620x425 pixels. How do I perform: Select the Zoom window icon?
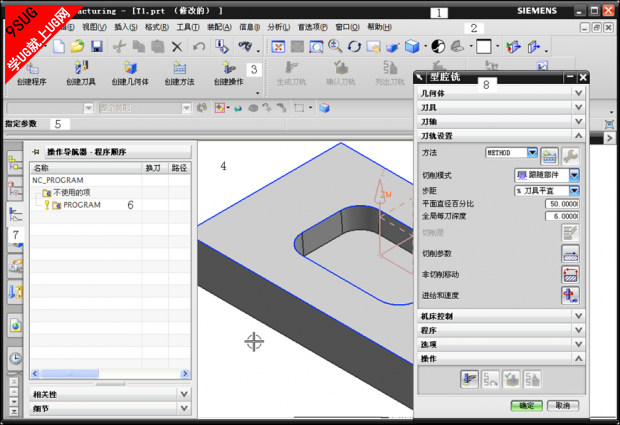click(316, 47)
